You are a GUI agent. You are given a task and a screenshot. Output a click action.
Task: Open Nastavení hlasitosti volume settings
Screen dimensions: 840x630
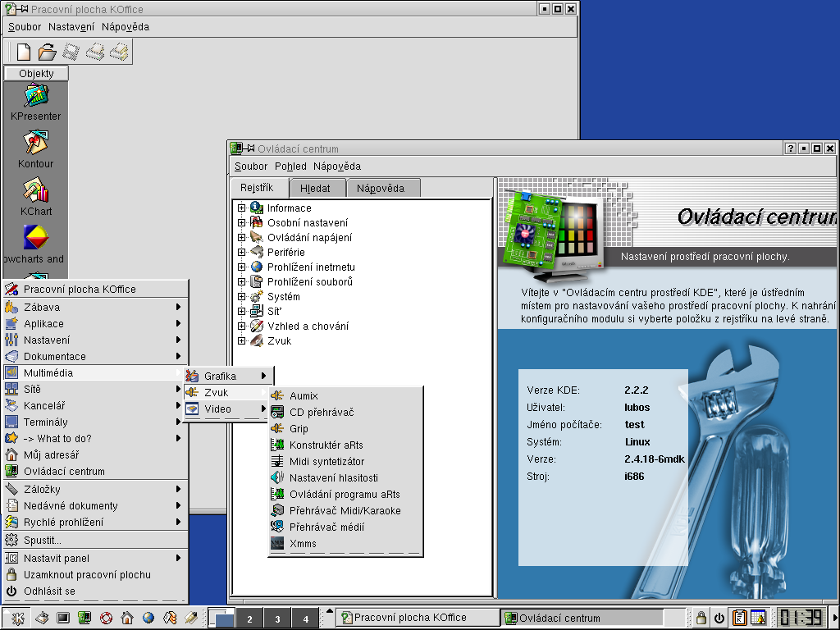[x=346, y=478]
